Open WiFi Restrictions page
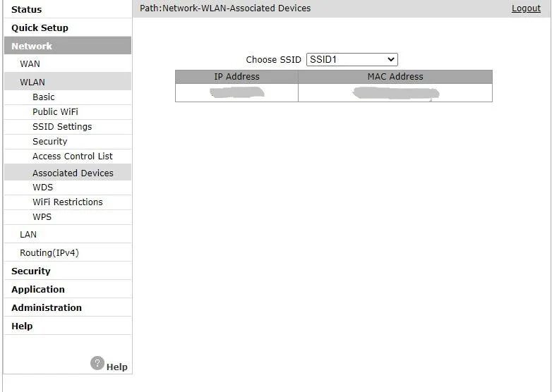This screenshot has width=552, height=392. 68,202
